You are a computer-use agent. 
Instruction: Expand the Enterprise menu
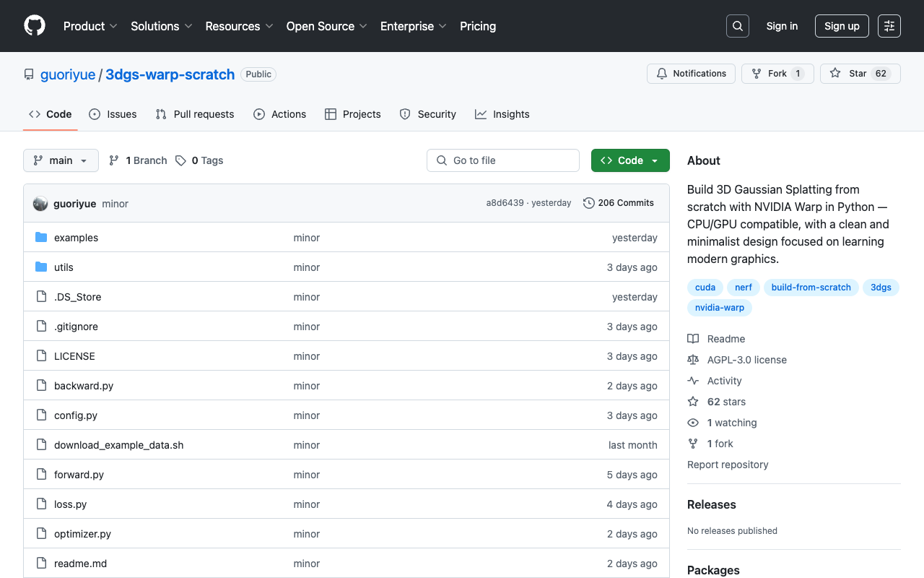click(414, 26)
